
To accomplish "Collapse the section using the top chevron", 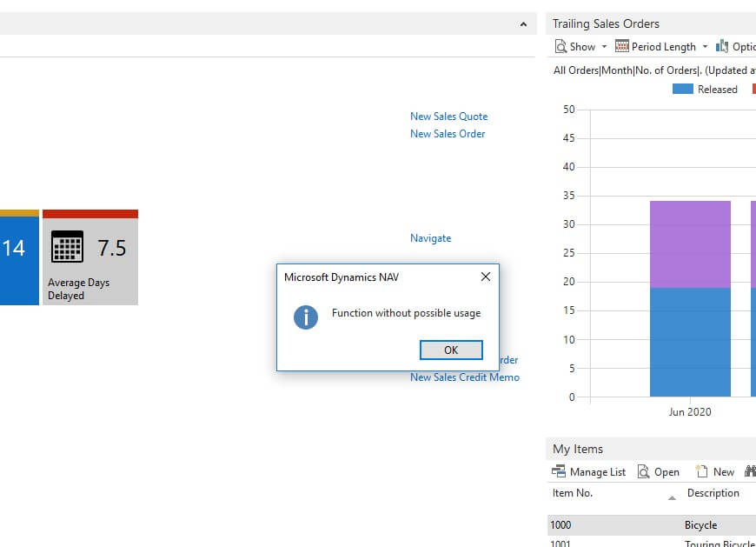I will (x=523, y=24).
